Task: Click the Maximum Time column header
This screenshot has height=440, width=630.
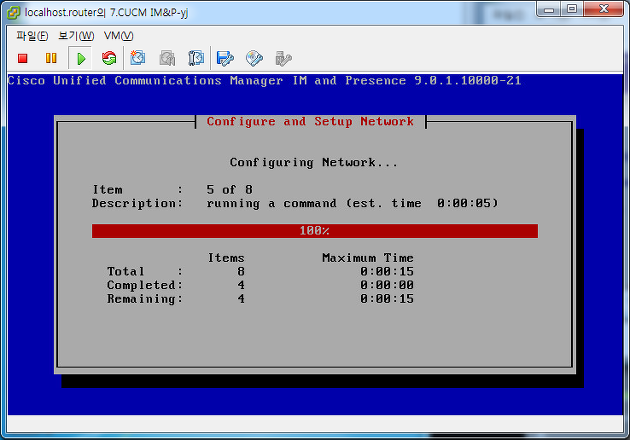Action: [x=368, y=258]
